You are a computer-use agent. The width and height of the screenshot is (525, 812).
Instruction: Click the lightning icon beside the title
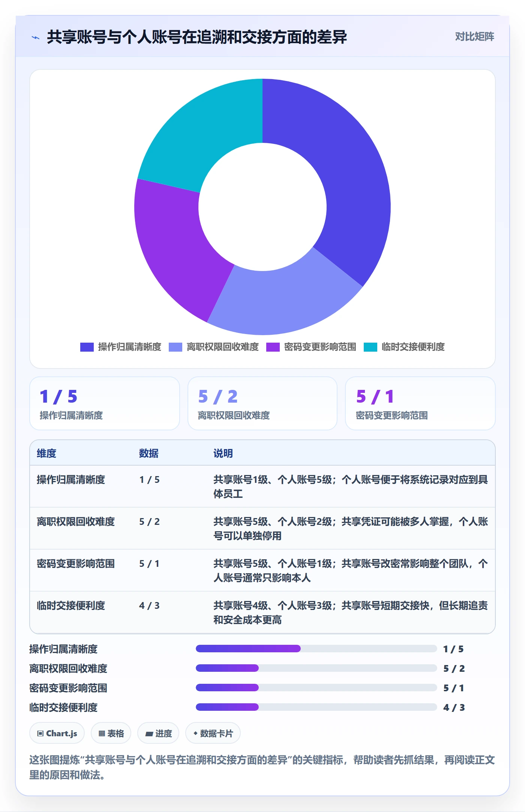point(36,37)
